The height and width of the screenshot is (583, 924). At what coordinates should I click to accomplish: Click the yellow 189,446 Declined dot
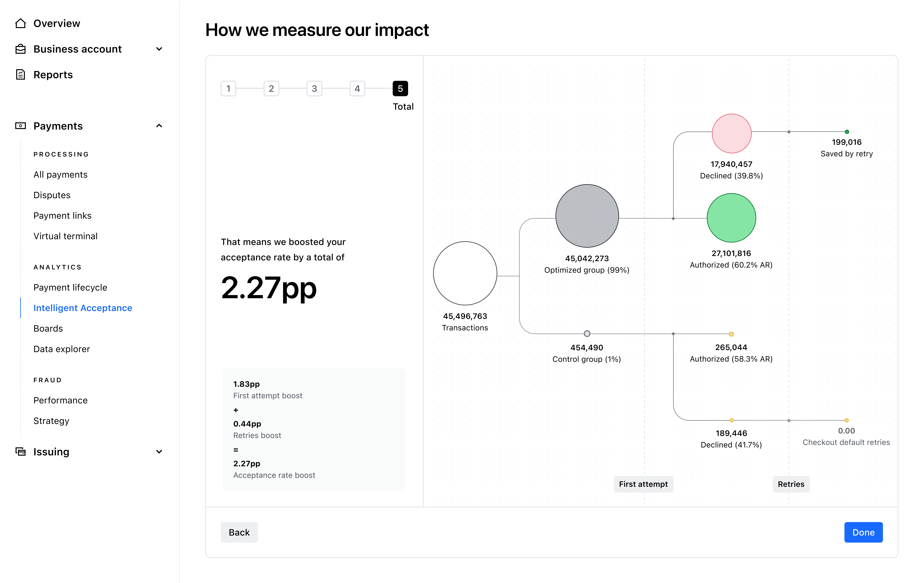click(x=732, y=420)
